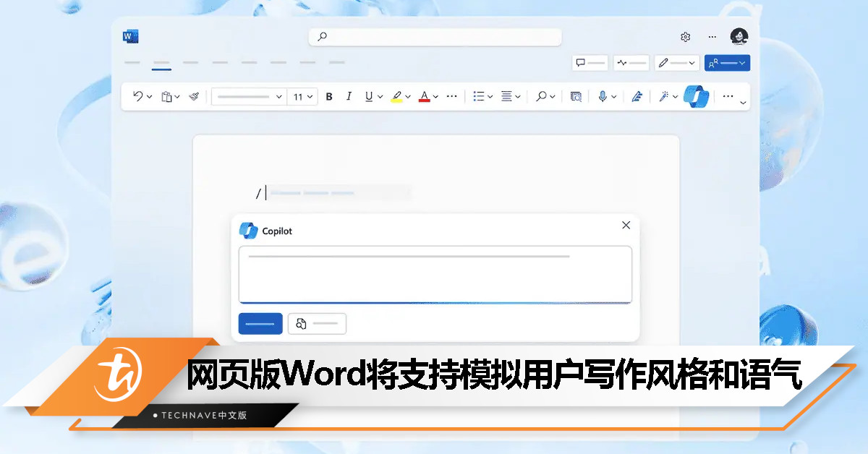Screen dimensions: 868x454
Task: Open the settings gear in the title bar
Action: coord(685,37)
